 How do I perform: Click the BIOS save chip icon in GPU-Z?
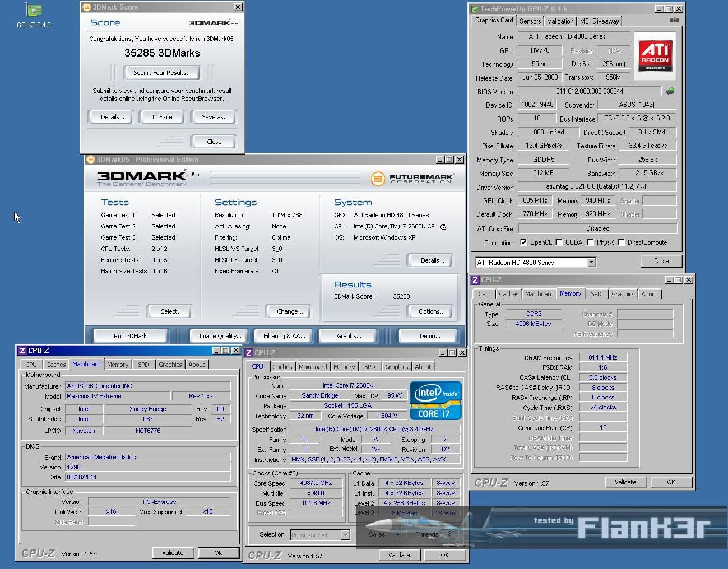670,91
